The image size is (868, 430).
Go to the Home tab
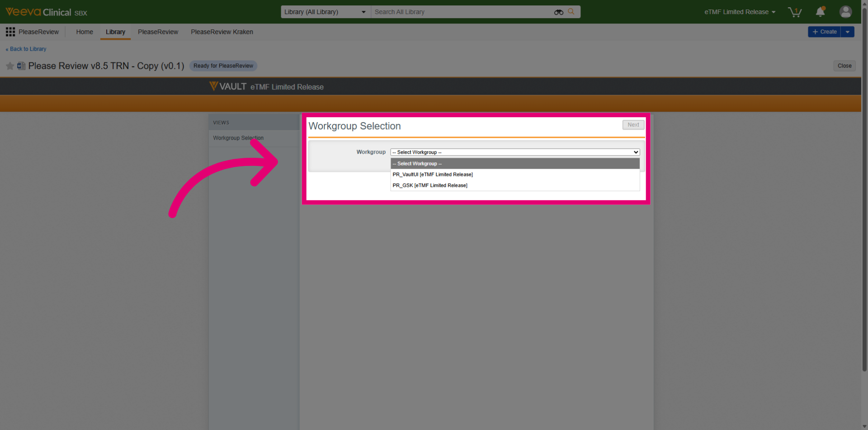(85, 32)
